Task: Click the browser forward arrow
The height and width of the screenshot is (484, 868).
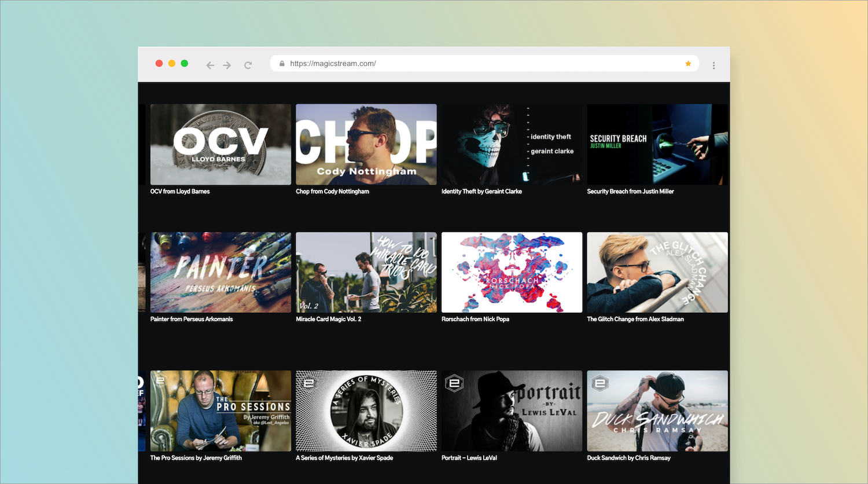Action: (227, 65)
